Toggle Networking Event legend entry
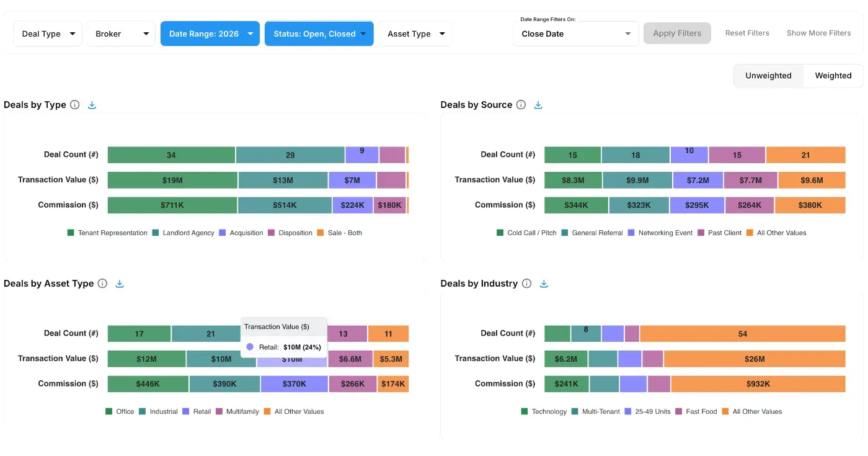Image resolution: width=868 pixels, height=456 pixels. click(660, 233)
